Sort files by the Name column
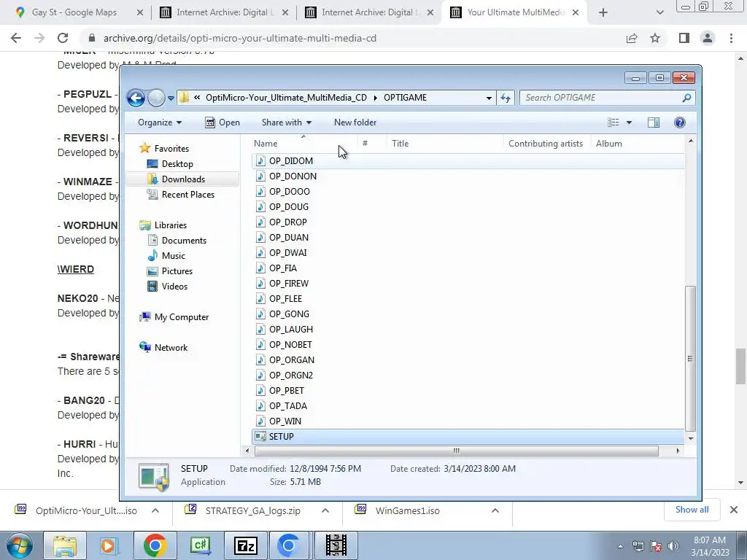Viewport: 747px width, 560px height. click(x=304, y=144)
